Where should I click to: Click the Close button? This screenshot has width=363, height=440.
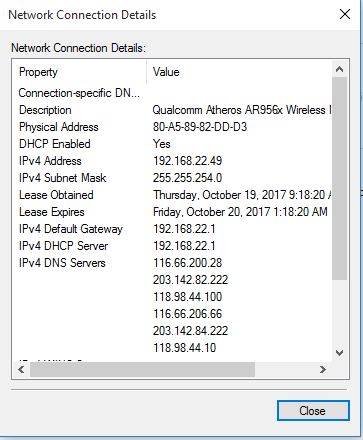[x=313, y=411]
